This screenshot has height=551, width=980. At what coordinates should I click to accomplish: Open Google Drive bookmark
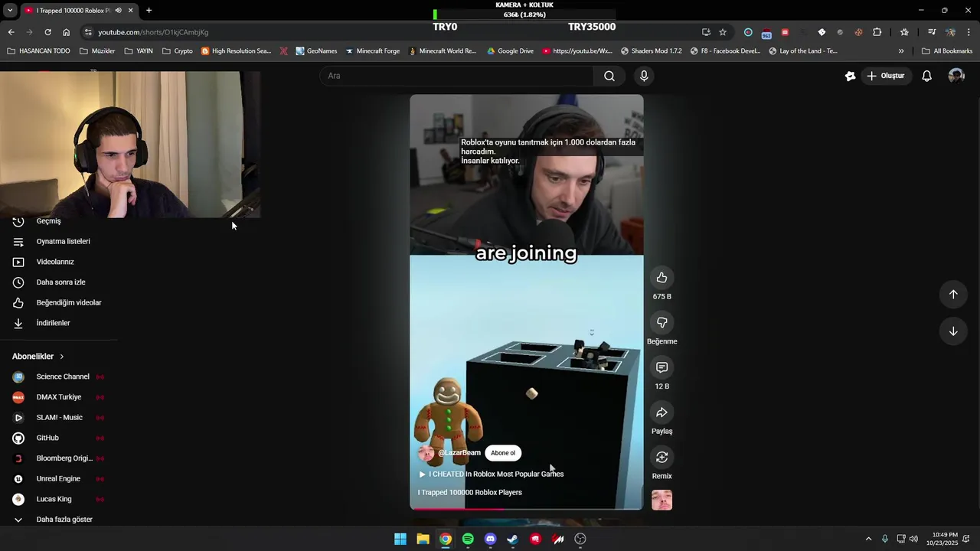[x=509, y=51]
